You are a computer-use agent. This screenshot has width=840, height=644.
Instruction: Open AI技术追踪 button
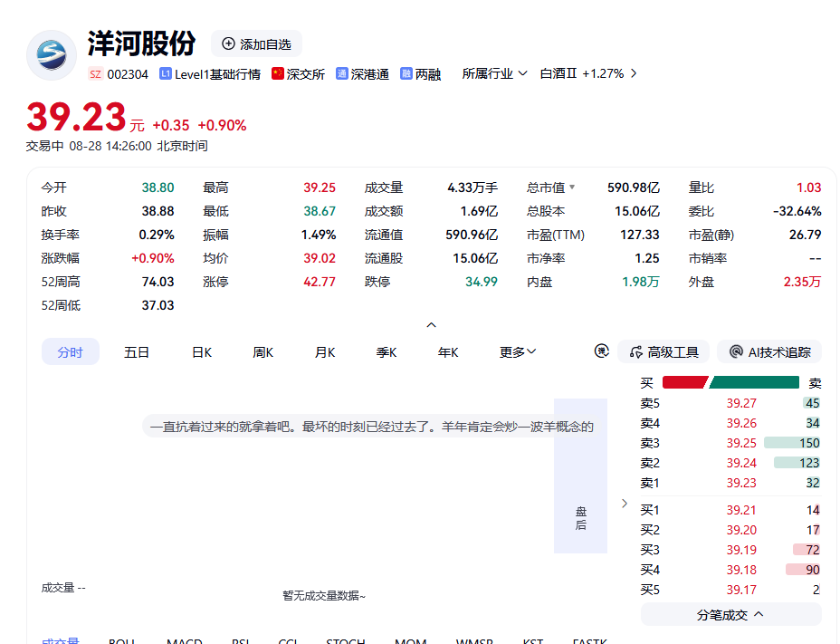(x=769, y=351)
